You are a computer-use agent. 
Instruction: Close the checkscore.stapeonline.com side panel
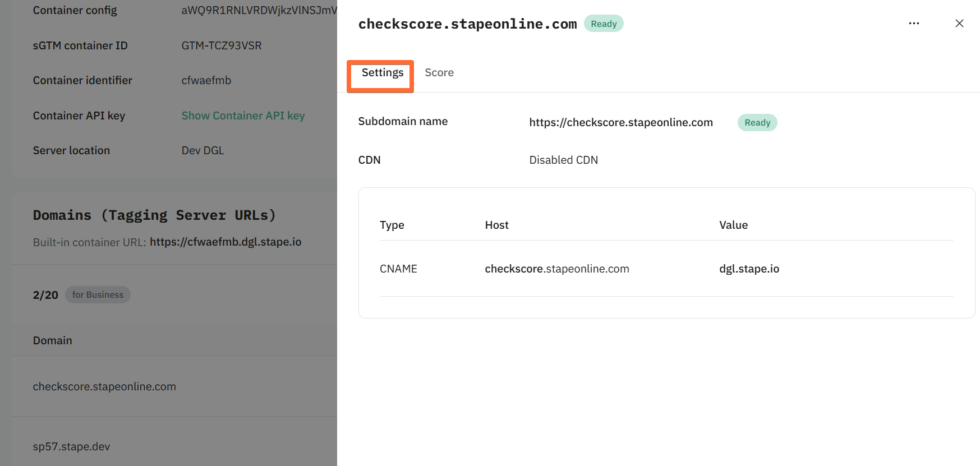click(959, 24)
